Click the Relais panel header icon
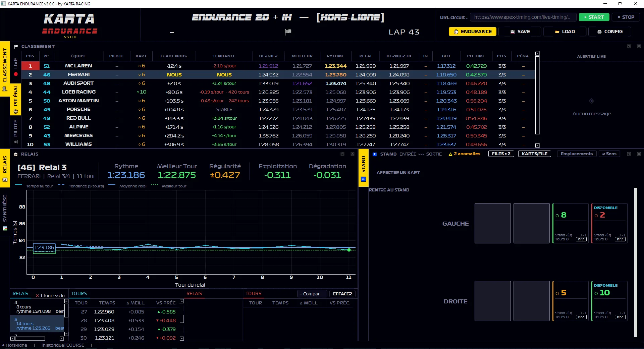Screen dimensions: 644x349 coord(16,154)
